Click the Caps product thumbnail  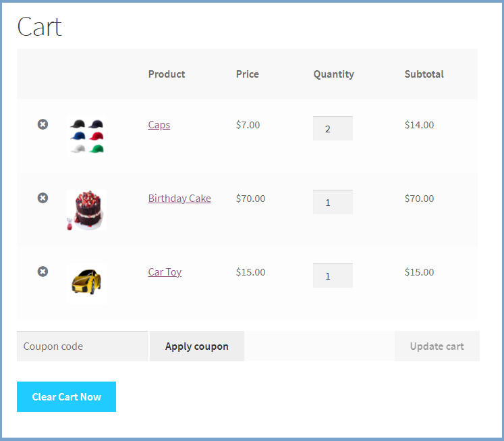pyautogui.click(x=87, y=136)
